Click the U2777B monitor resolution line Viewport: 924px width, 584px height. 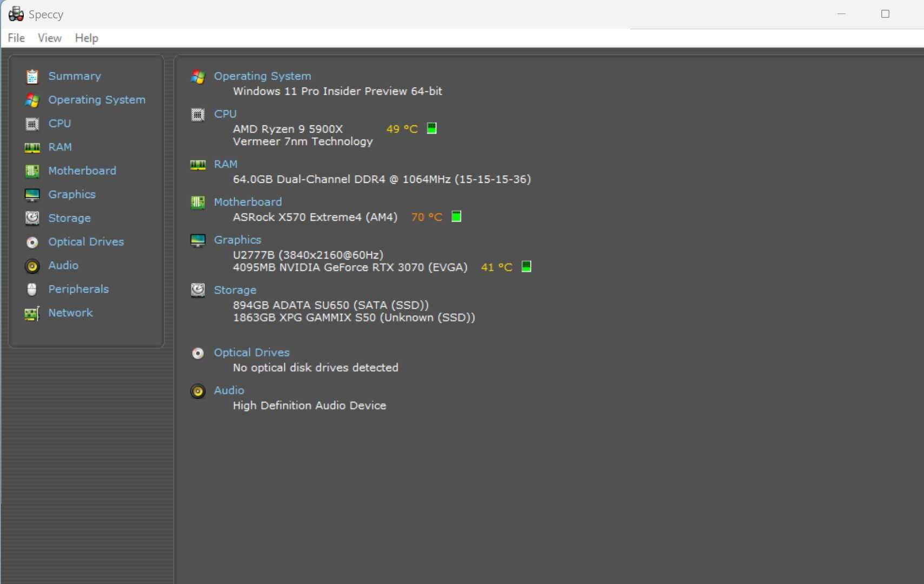pos(308,255)
